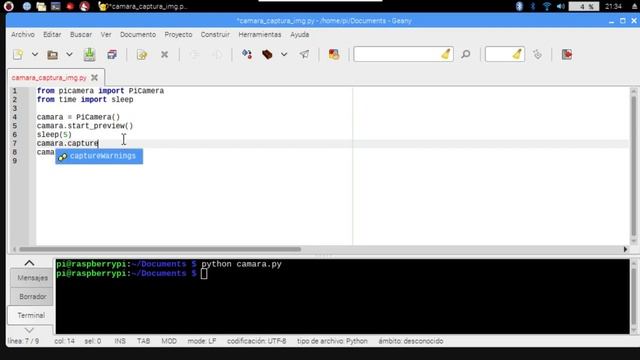Open the Proyecto menu
The height and width of the screenshot is (360, 640).
[178, 35]
